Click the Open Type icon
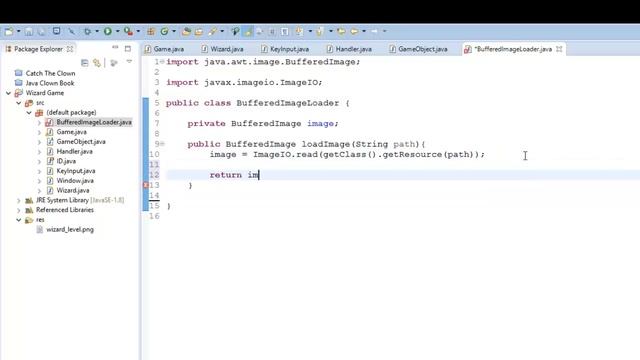The image size is (640, 360). tap(187, 31)
